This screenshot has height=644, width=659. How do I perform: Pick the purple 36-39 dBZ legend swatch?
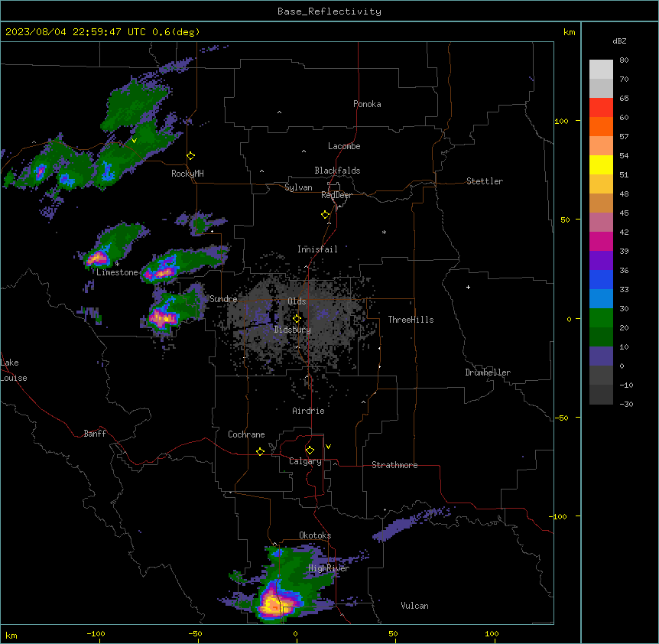coord(601,261)
